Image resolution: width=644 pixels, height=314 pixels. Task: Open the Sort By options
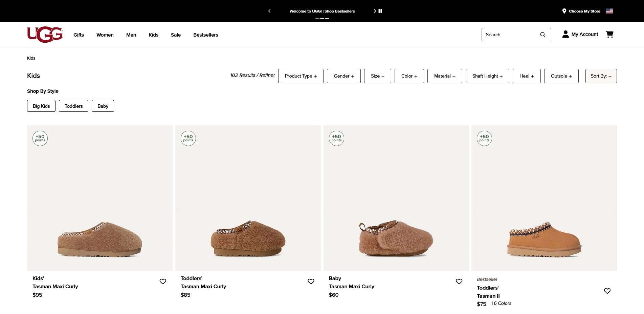point(601,76)
